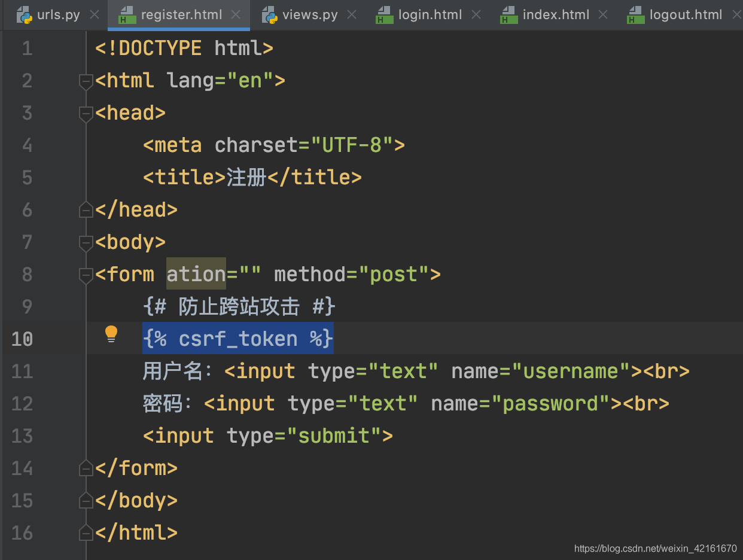Click the highlighted ation attribute on line 8
The image size is (743, 560).
pos(196,275)
